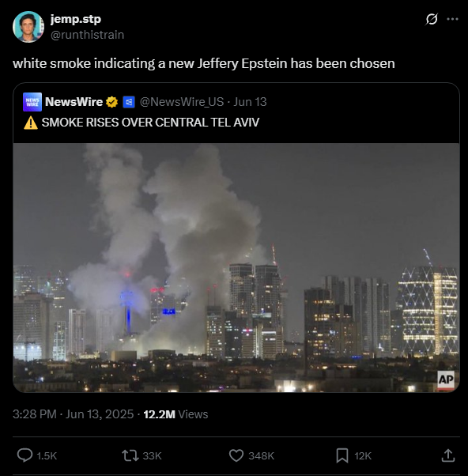Open the three-dot more options menu

click(452, 19)
